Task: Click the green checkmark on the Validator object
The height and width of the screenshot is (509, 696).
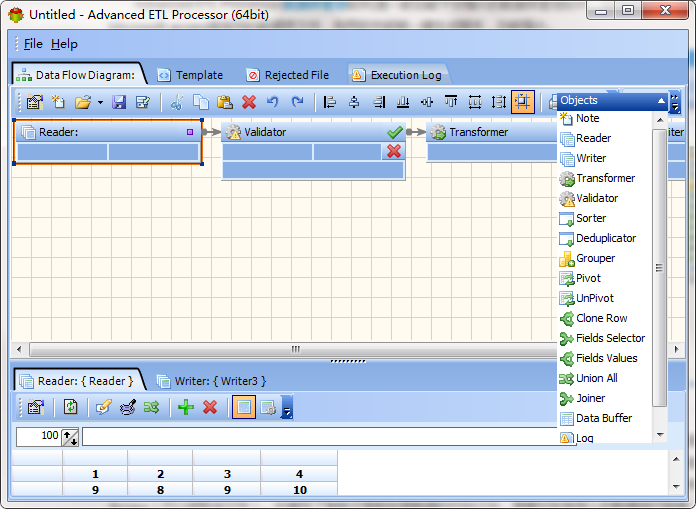Action: coord(395,132)
